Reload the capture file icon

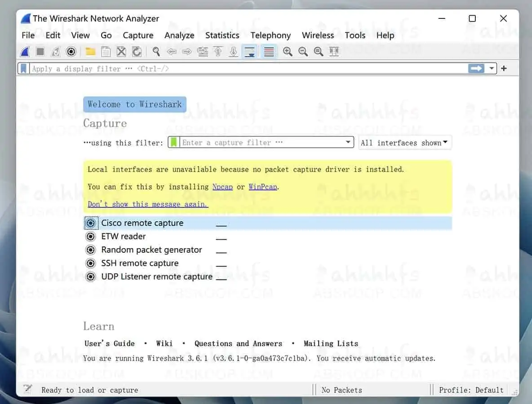tap(137, 51)
